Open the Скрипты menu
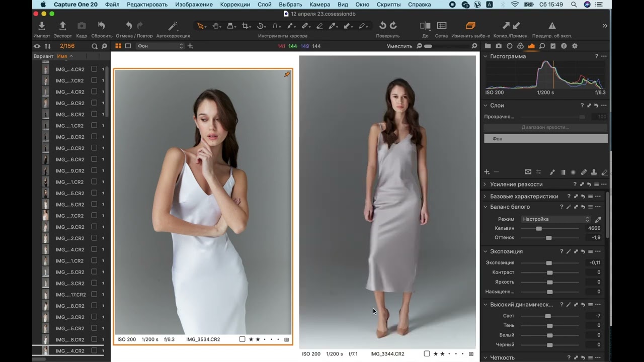 point(389,5)
